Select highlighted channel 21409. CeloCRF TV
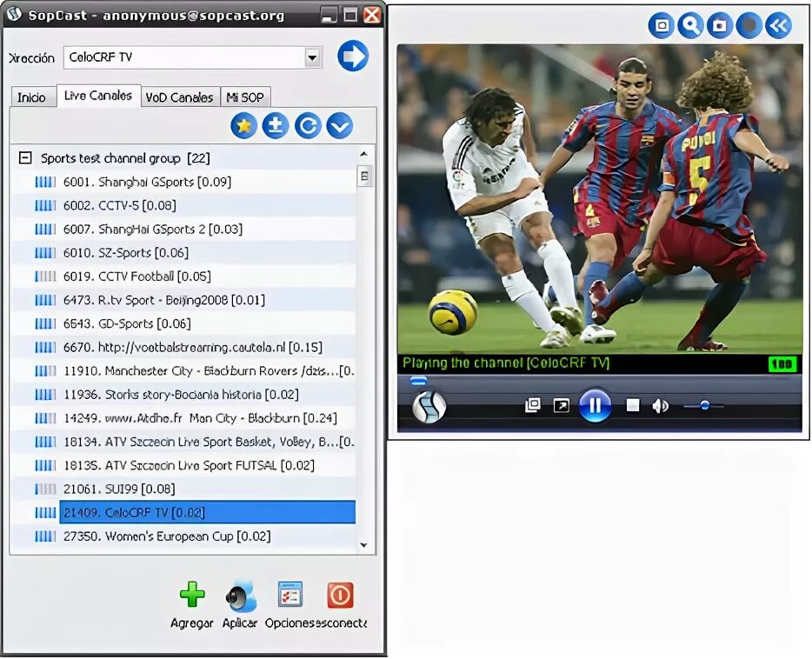Screen dimensions: 812x659 208,512
